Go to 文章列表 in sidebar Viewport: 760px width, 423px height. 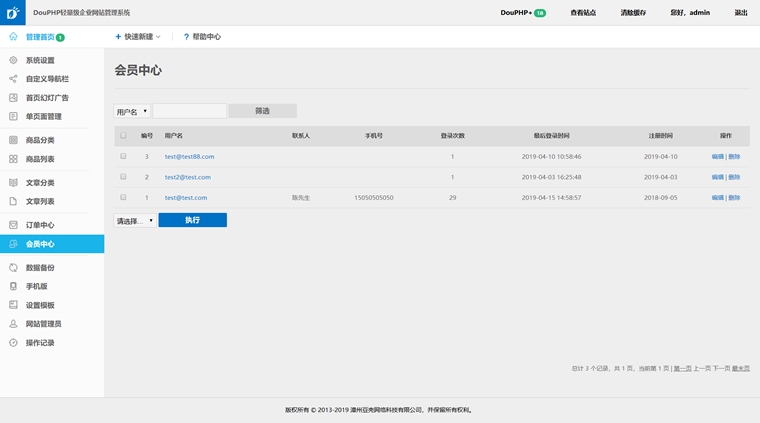40,201
